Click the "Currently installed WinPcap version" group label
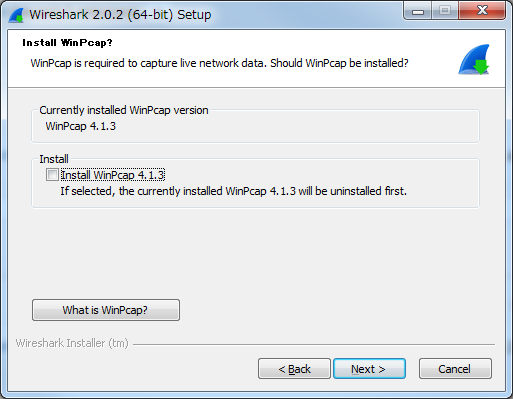The image size is (513, 399). [x=124, y=110]
